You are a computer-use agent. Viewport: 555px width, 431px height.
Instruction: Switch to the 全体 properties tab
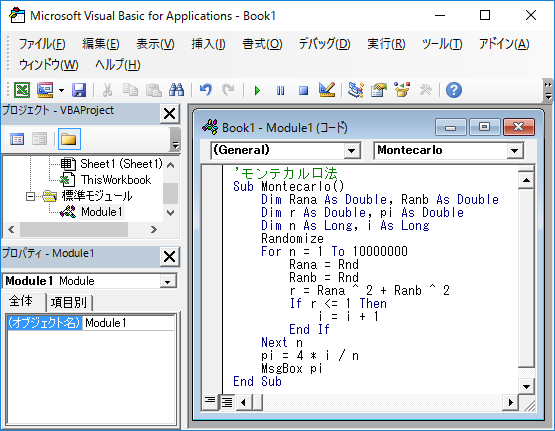(x=21, y=301)
